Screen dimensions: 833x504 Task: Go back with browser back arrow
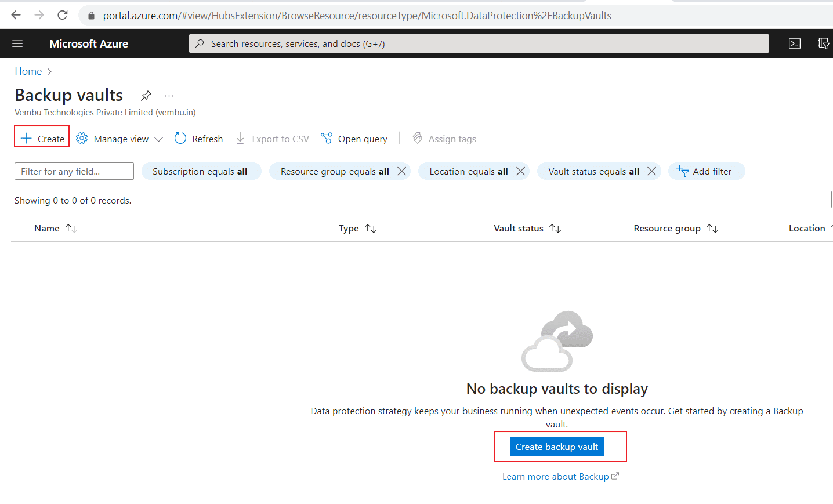pos(16,15)
